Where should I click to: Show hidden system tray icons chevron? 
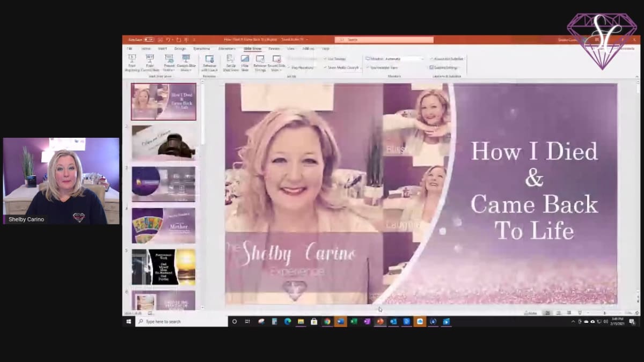coord(573,321)
